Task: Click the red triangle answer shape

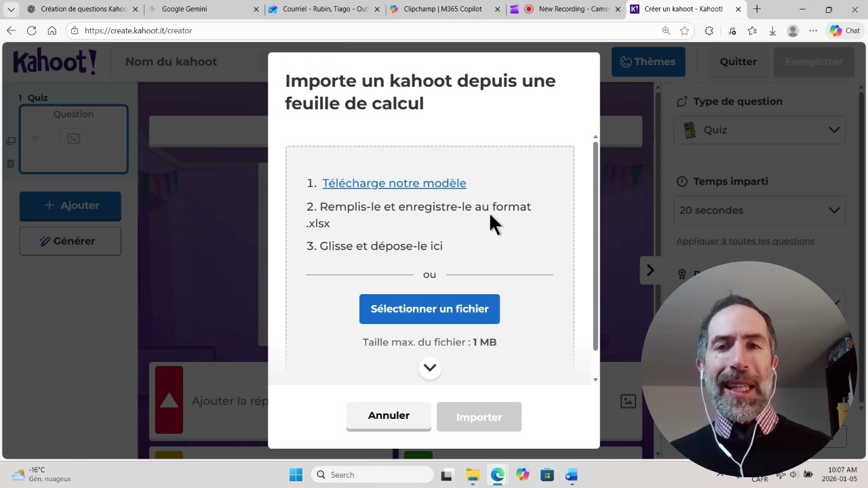Action: pyautogui.click(x=169, y=401)
